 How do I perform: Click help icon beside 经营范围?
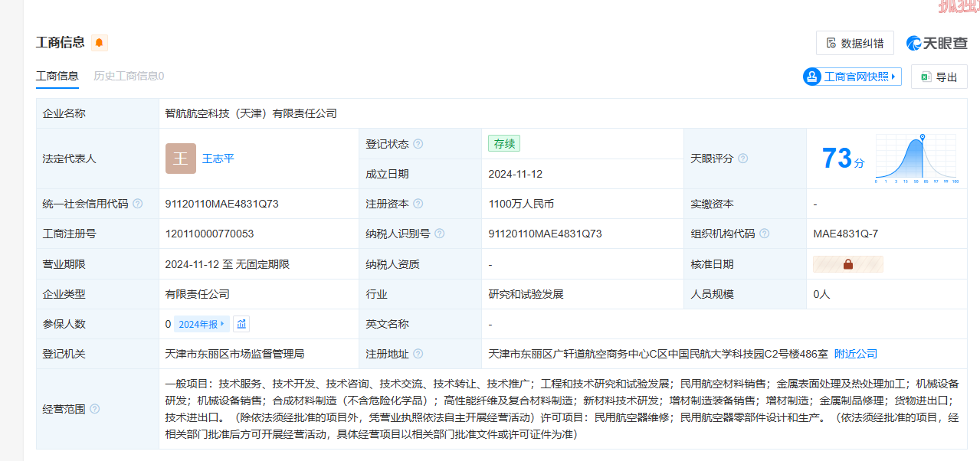[95, 409]
